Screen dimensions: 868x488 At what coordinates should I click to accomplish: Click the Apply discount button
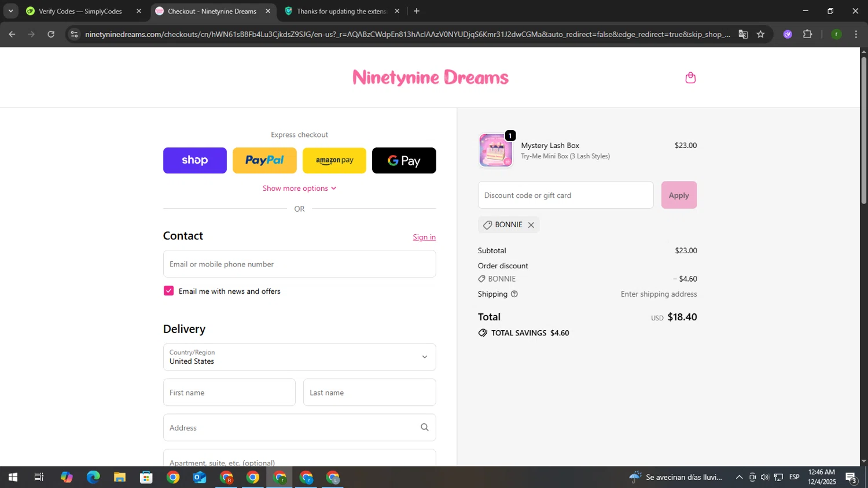679,195
